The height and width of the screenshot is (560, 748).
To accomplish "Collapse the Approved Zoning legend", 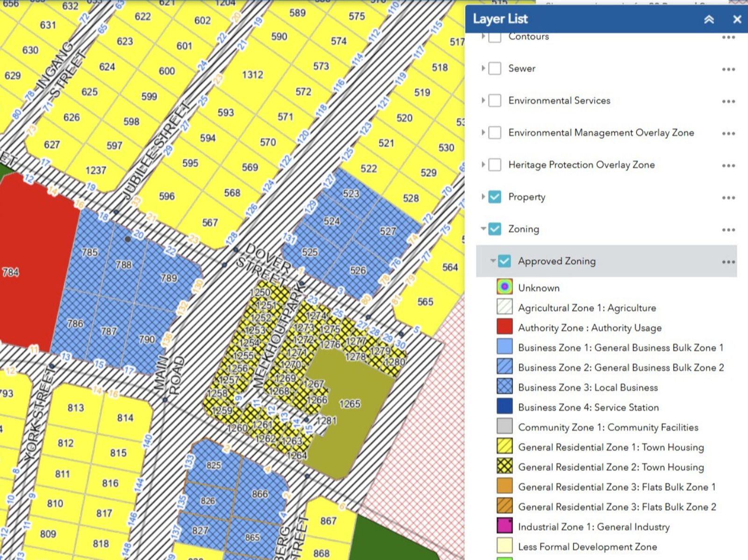I will tap(492, 261).
